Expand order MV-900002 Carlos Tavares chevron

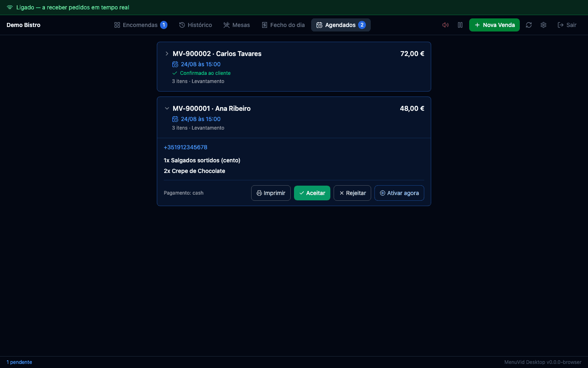(167, 54)
